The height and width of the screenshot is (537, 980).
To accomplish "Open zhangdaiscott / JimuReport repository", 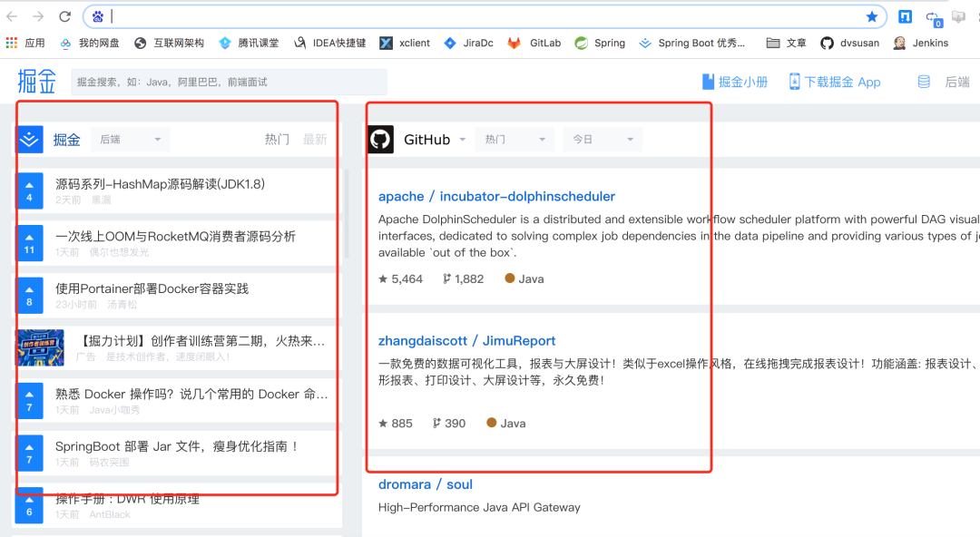I will (467, 341).
